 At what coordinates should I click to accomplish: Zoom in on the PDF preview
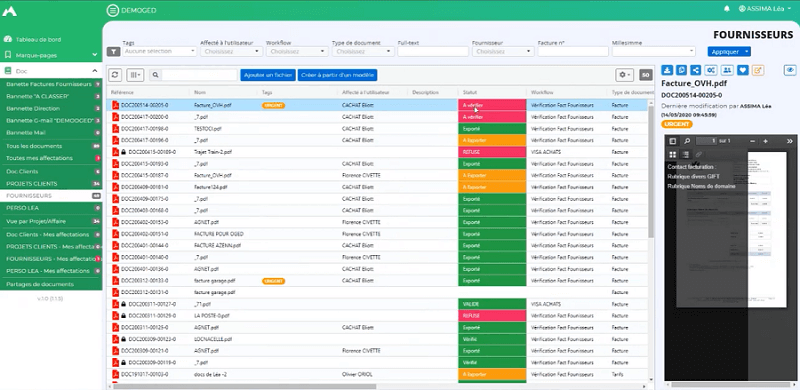[x=765, y=141]
